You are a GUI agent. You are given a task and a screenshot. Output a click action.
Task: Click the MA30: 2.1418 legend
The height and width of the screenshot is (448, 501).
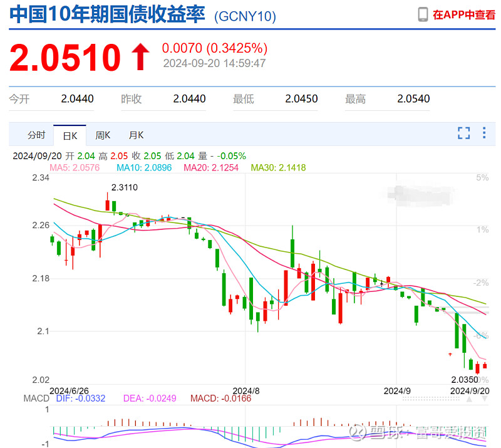click(278, 167)
